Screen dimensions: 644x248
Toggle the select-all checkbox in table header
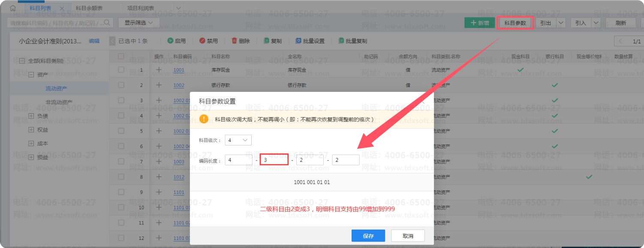pyautogui.click(x=121, y=56)
